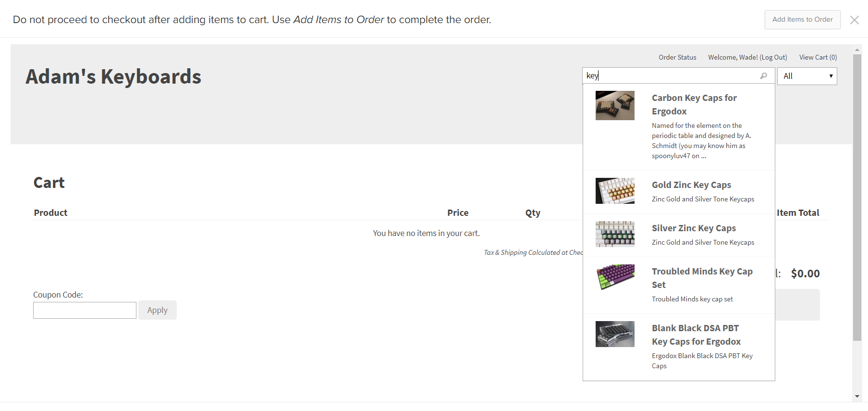The image size is (868, 411).
Task: Open the Carbon Key Caps for Ergodox result
Action: [694, 104]
